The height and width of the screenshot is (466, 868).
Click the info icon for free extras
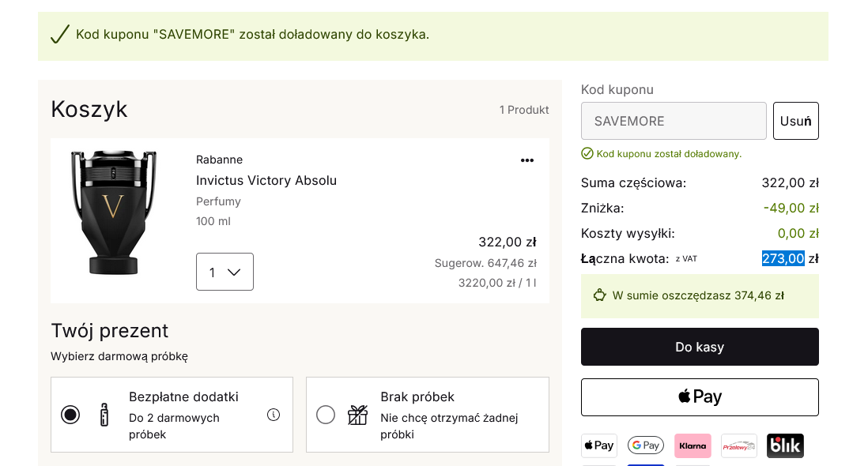[274, 415]
